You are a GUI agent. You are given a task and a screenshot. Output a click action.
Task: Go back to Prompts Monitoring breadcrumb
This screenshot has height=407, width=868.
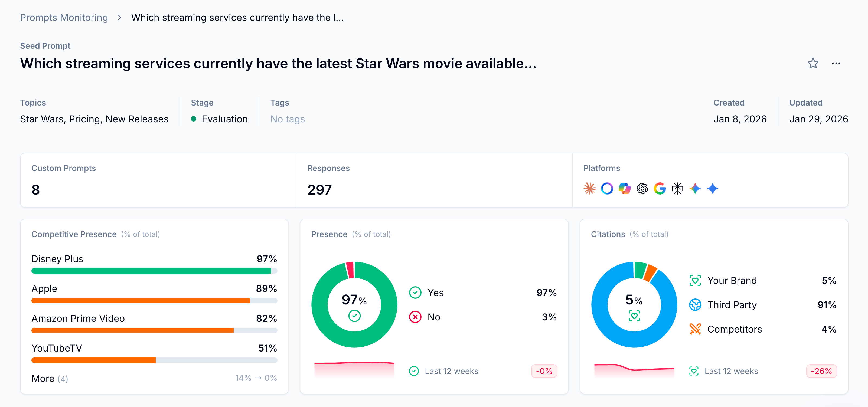tap(64, 18)
